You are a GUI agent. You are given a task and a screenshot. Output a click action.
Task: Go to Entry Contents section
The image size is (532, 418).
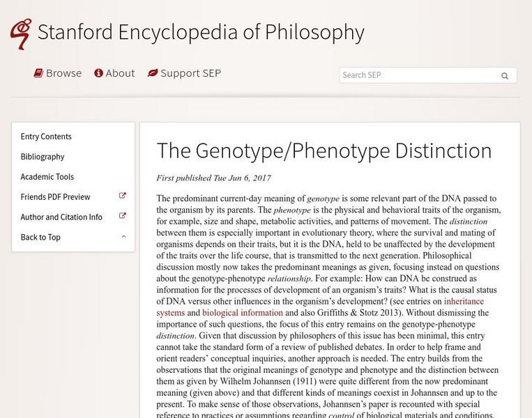(x=46, y=137)
